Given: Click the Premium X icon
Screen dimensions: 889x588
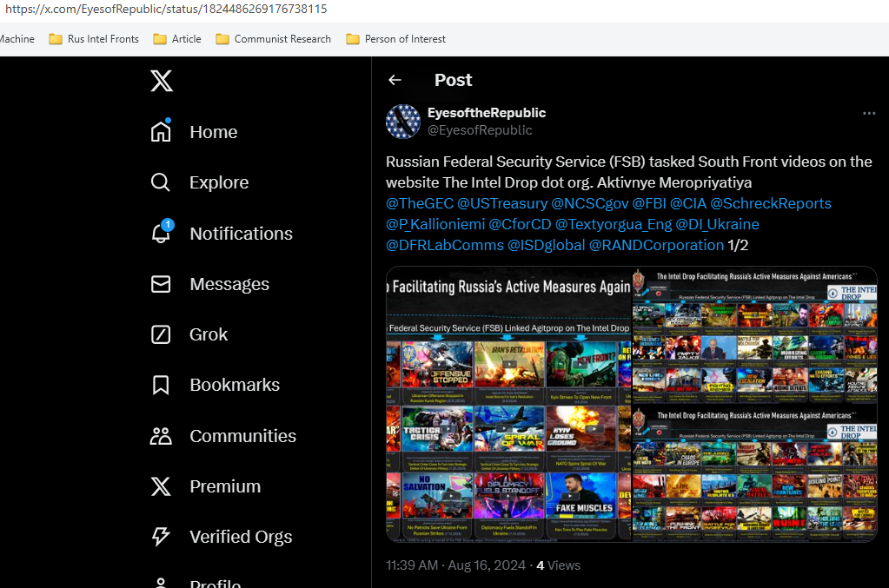Looking at the screenshot, I should click(x=161, y=486).
